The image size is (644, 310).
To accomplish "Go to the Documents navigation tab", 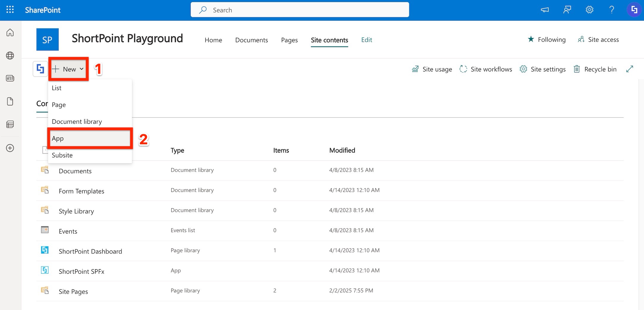I will click(x=252, y=40).
